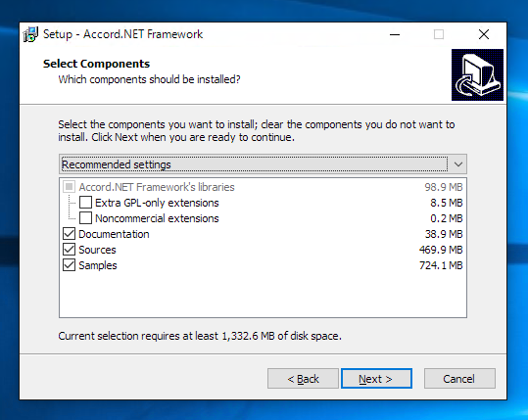Screen dimensions: 528x420
Task: Click 'Which components should be installed?' text
Action: pyautogui.click(x=149, y=79)
